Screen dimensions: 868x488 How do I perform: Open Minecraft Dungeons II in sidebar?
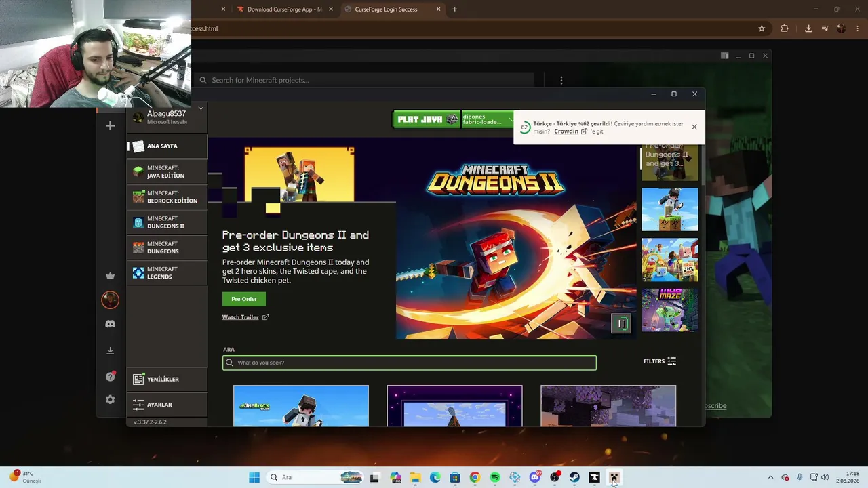pyautogui.click(x=167, y=222)
